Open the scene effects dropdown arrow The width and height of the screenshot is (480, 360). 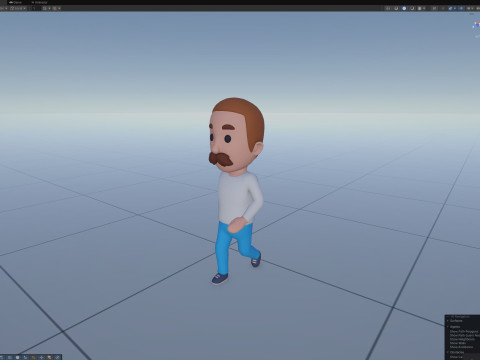(424, 8)
